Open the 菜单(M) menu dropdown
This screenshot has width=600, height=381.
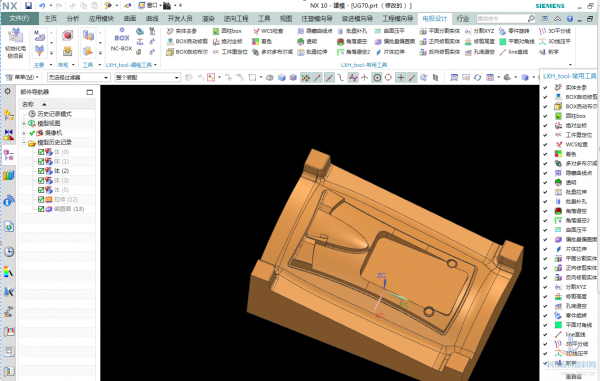(x=22, y=78)
